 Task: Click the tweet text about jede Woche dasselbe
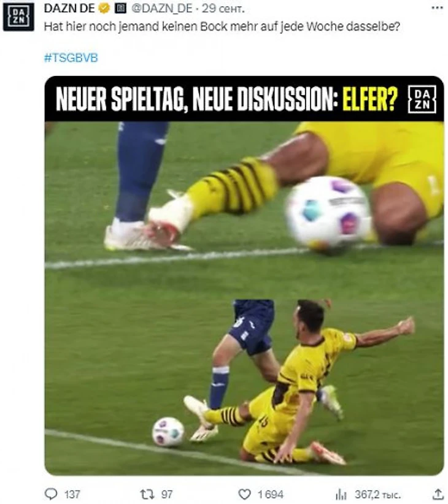pos(222,27)
